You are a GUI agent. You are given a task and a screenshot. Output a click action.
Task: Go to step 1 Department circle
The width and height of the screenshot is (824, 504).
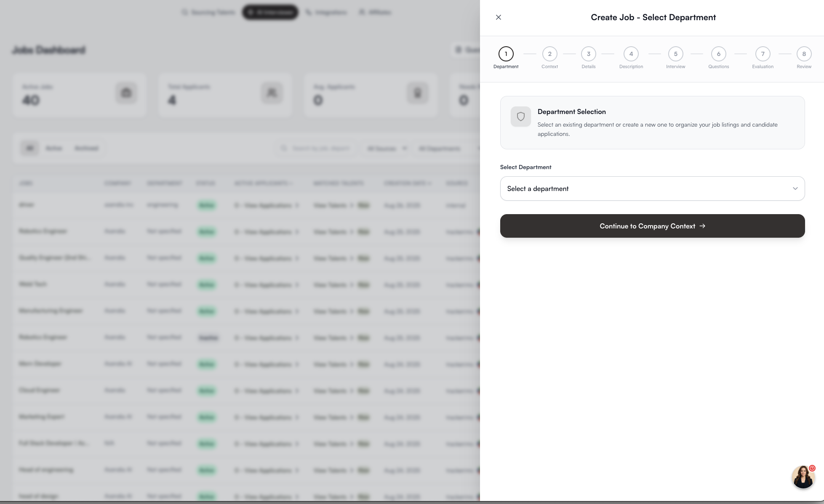tap(506, 54)
